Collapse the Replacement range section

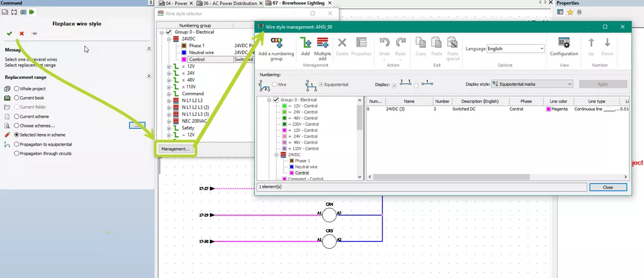click(148, 77)
